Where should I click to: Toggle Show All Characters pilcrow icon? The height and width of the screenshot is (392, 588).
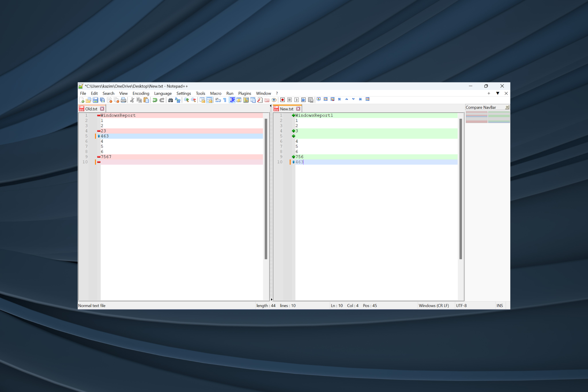pos(225,100)
